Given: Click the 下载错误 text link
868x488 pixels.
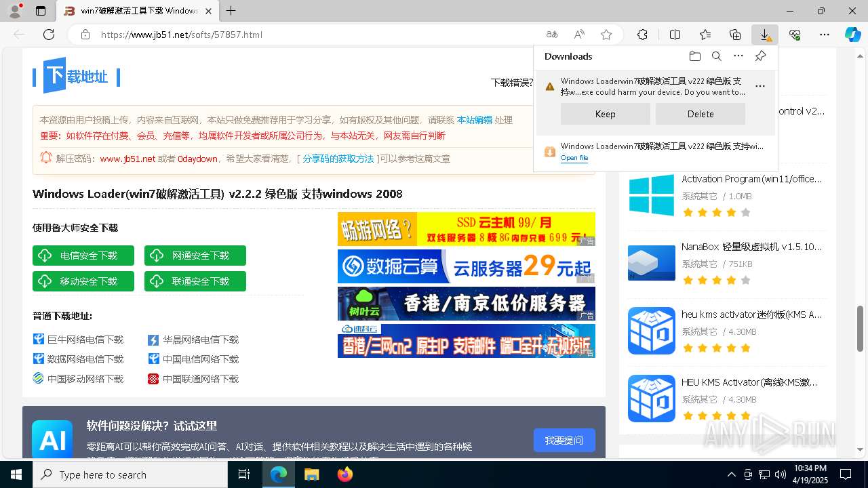Looking at the screenshot, I should point(512,83).
